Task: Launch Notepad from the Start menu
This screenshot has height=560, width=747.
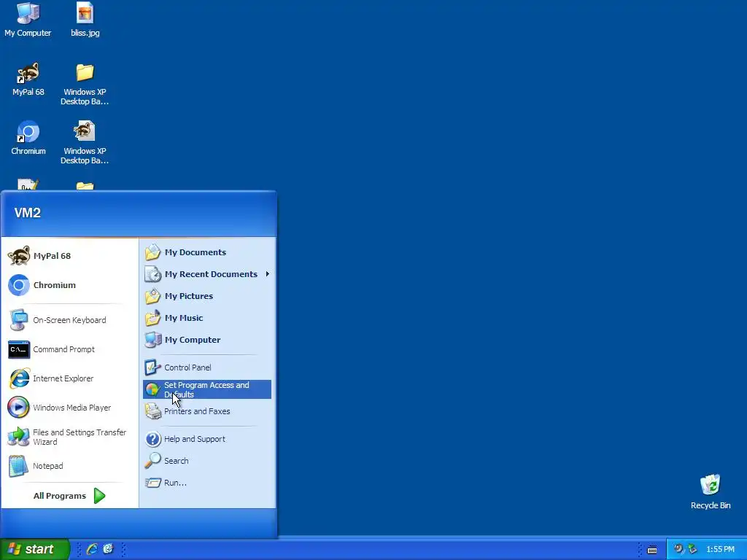Action: point(69,466)
